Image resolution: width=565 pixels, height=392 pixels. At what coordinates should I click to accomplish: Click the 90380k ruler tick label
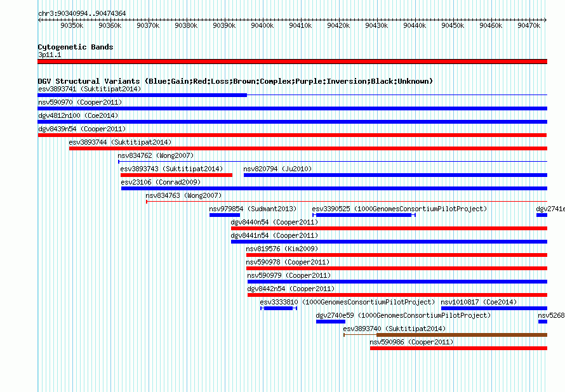[186, 25]
